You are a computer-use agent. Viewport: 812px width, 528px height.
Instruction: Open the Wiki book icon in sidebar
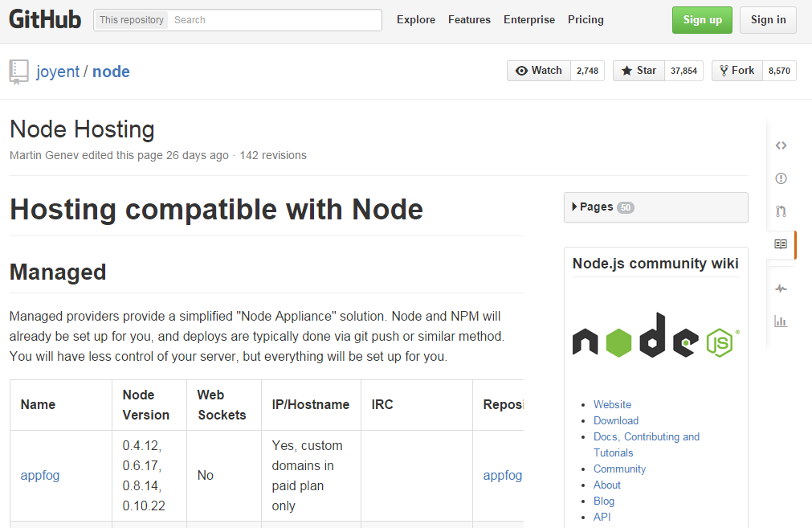[781, 244]
